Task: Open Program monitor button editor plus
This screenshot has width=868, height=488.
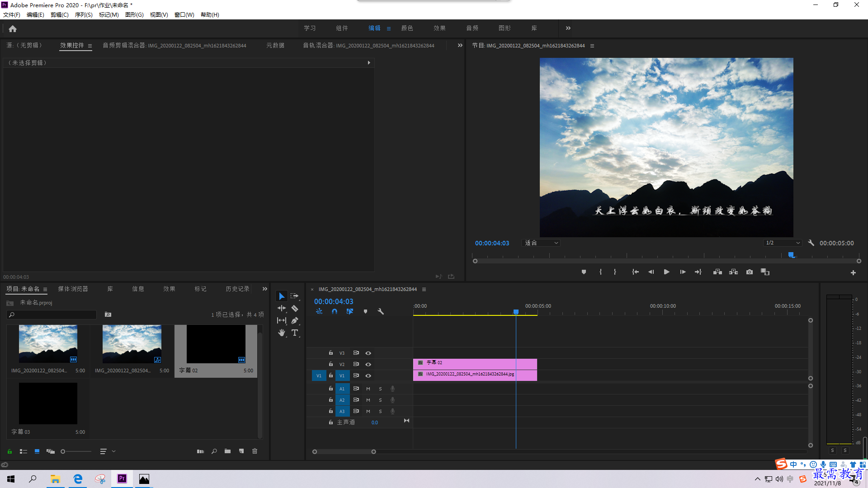Action: click(x=853, y=272)
